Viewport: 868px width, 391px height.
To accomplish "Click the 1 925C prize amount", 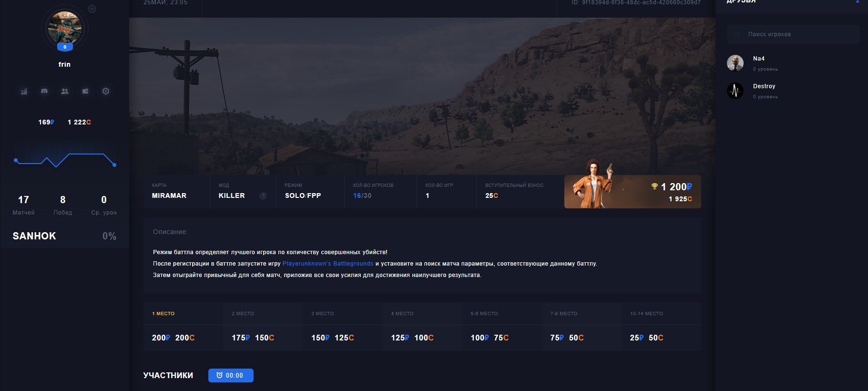I will click(x=680, y=199).
